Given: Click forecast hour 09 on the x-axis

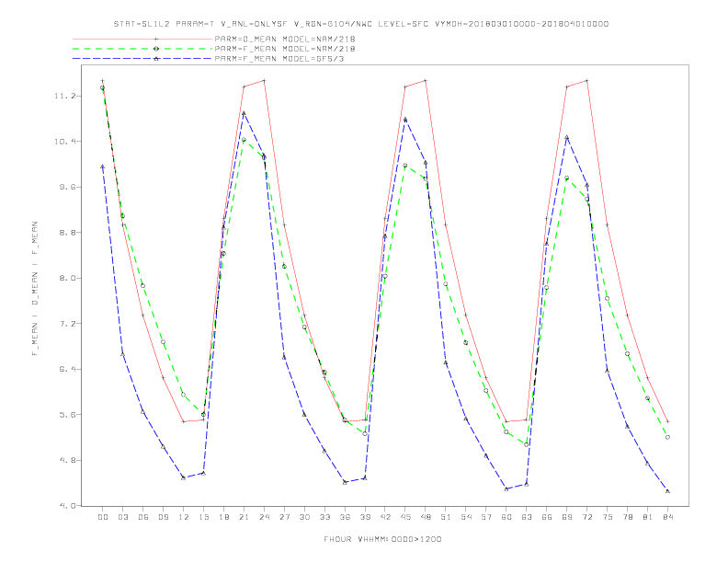Looking at the screenshot, I should (x=163, y=517).
